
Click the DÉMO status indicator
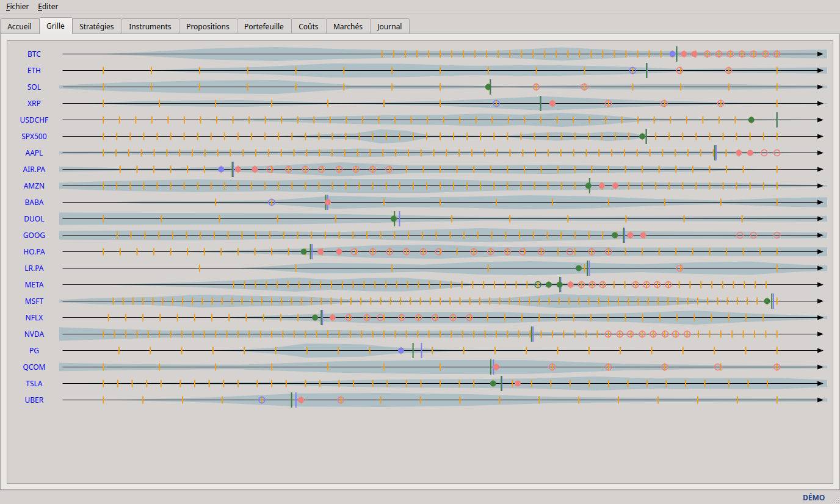click(x=813, y=497)
